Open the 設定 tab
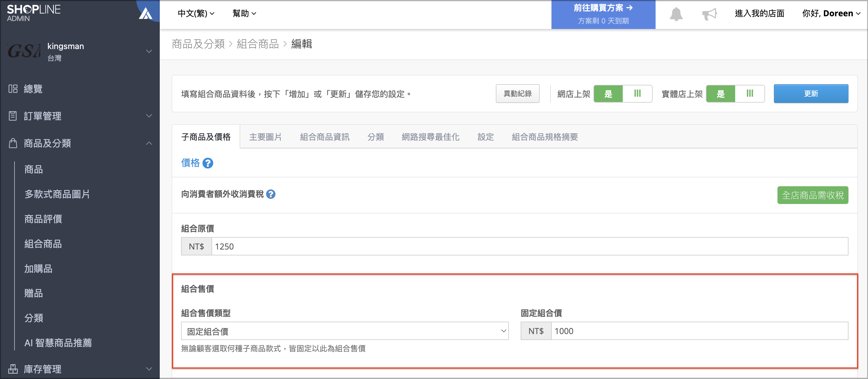 pos(485,137)
